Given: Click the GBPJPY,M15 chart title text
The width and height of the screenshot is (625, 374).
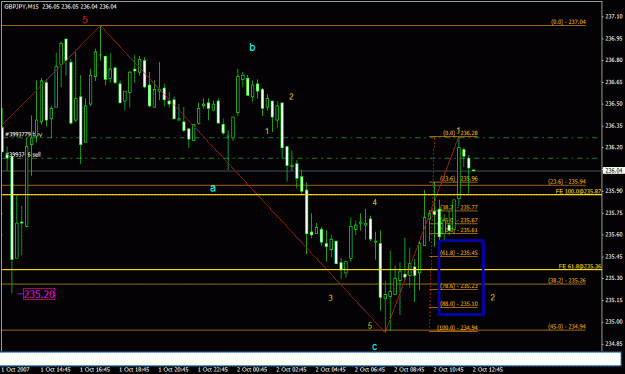Looking at the screenshot, I should pyautogui.click(x=21, y=6).
